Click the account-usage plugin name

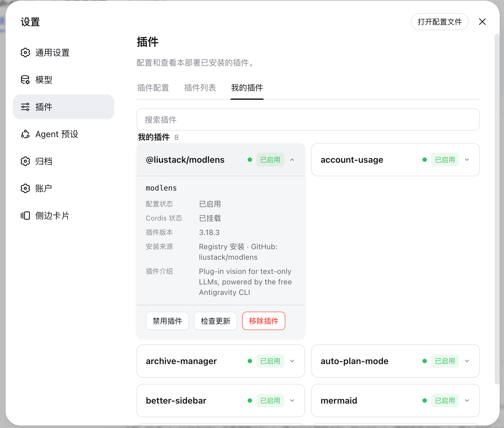pyautogui.click(x=352, y=160)
